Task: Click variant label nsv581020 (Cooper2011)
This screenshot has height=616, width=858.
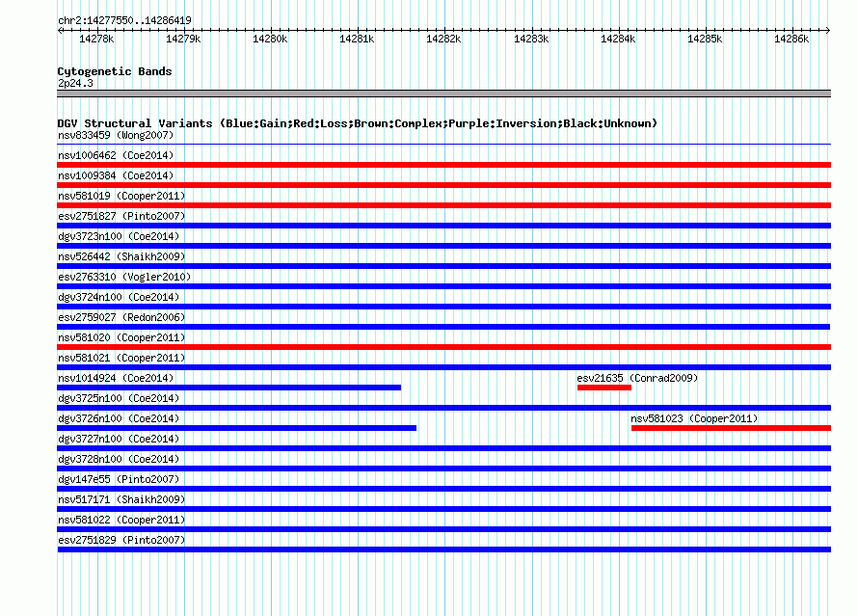Action: (x=121, y=337)
